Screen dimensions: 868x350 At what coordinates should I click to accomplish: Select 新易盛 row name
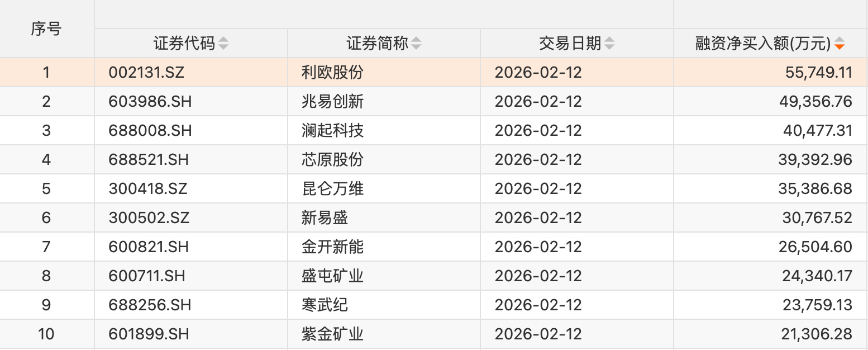tap(325, 218)
